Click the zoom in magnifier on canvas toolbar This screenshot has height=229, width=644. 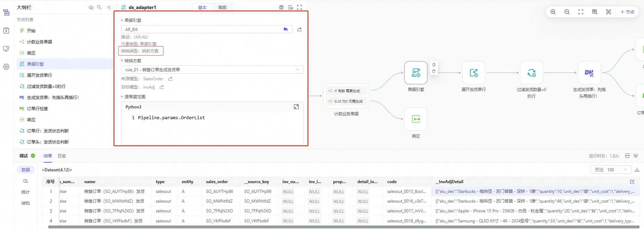553,12
